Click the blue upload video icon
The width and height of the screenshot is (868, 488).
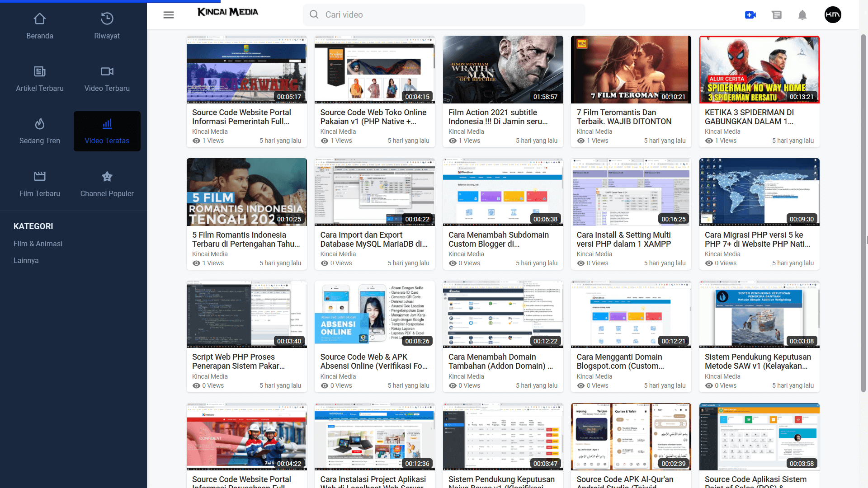click(x=750, y=15)
